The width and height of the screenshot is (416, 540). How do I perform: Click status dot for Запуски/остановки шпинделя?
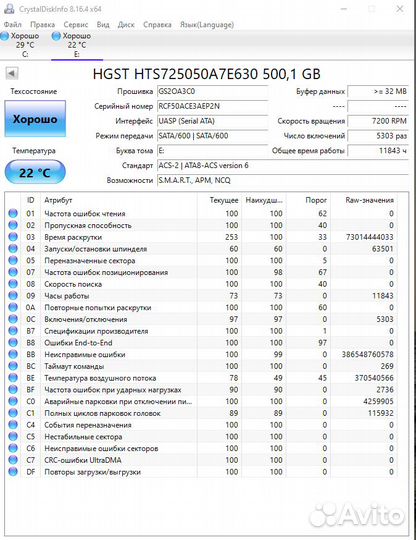click(13, 249)
